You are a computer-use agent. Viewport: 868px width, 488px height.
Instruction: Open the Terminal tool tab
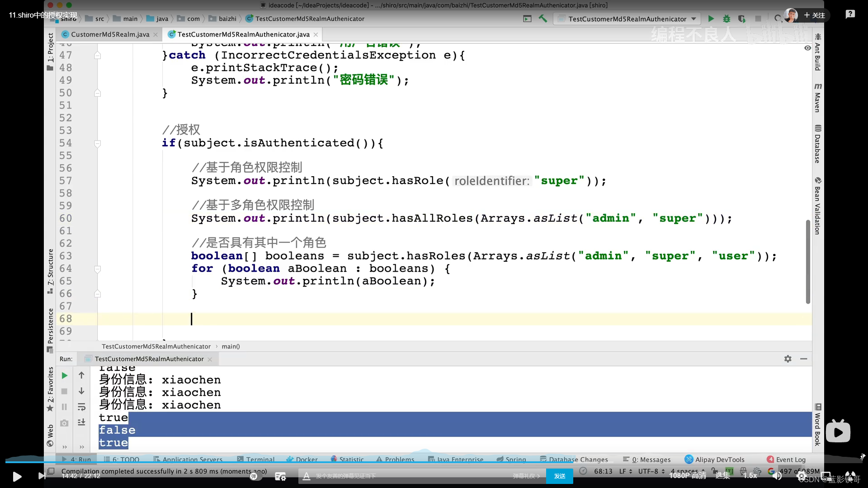click(256, 460)
